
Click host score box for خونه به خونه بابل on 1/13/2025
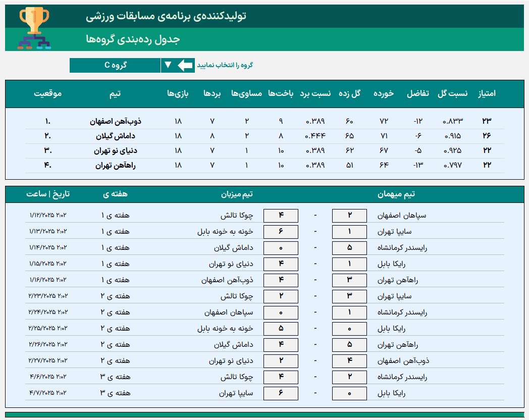tap(281, 232)
